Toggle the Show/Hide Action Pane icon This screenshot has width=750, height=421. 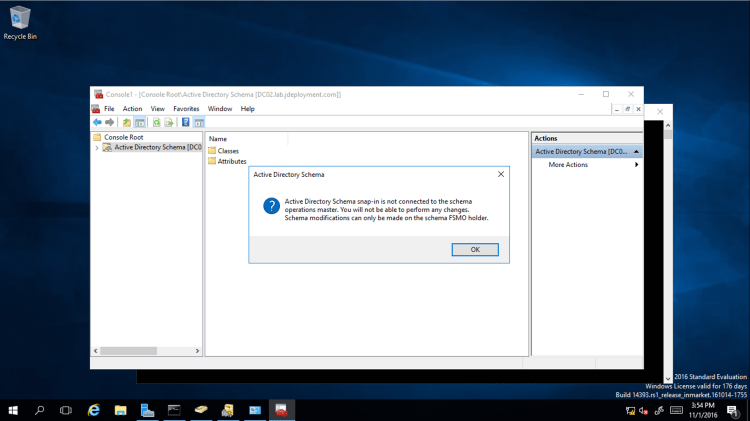click(x=199, y=122)
